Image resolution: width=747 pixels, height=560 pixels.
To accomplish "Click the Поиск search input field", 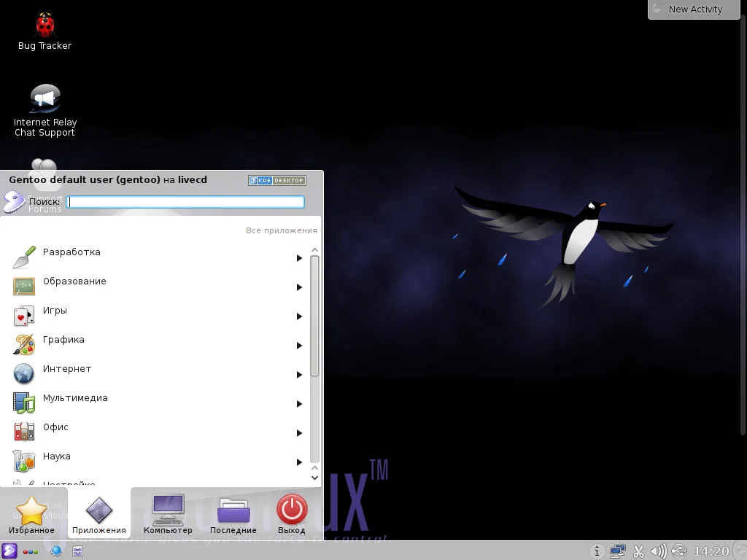I will [185, 202].
